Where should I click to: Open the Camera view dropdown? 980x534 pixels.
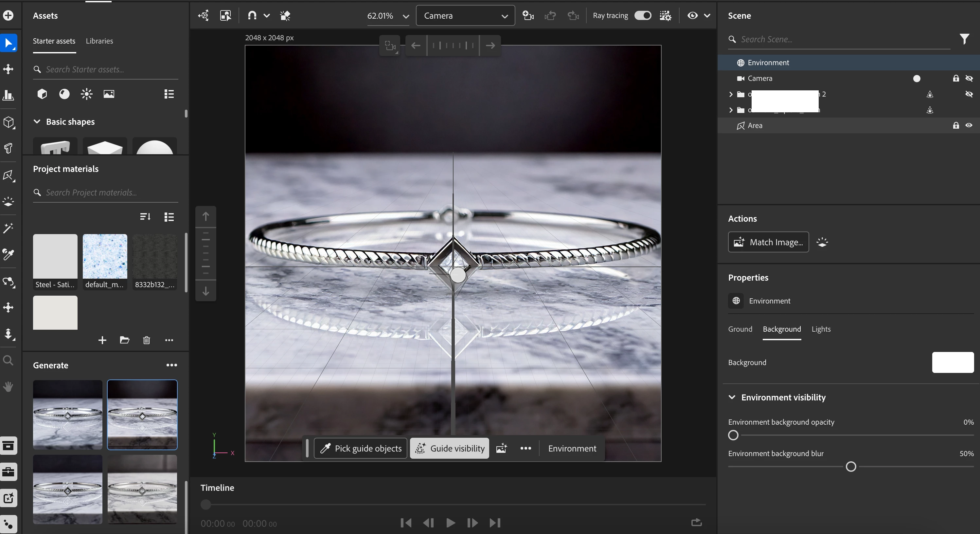(x=465, y=16)
